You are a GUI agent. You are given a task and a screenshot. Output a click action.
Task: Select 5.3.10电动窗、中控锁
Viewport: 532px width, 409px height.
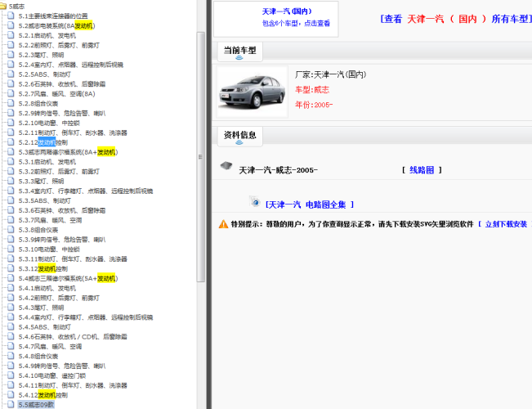(49, 249)
